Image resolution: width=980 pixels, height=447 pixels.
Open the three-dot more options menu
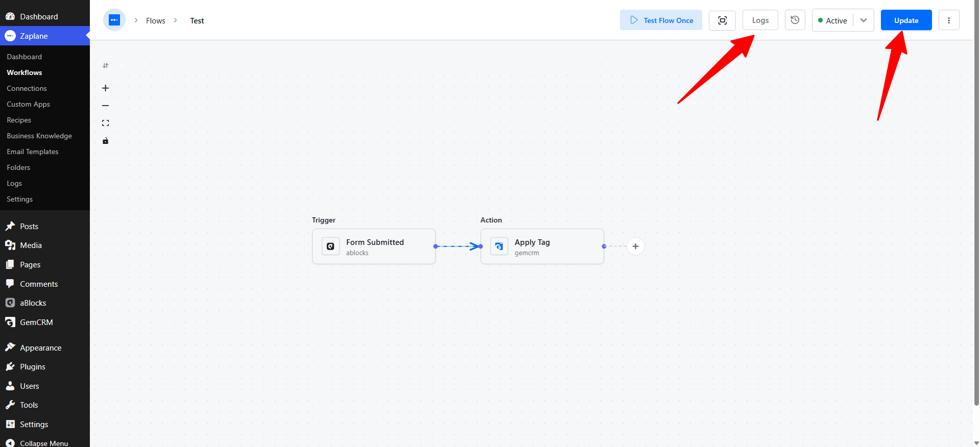(949, 20)
